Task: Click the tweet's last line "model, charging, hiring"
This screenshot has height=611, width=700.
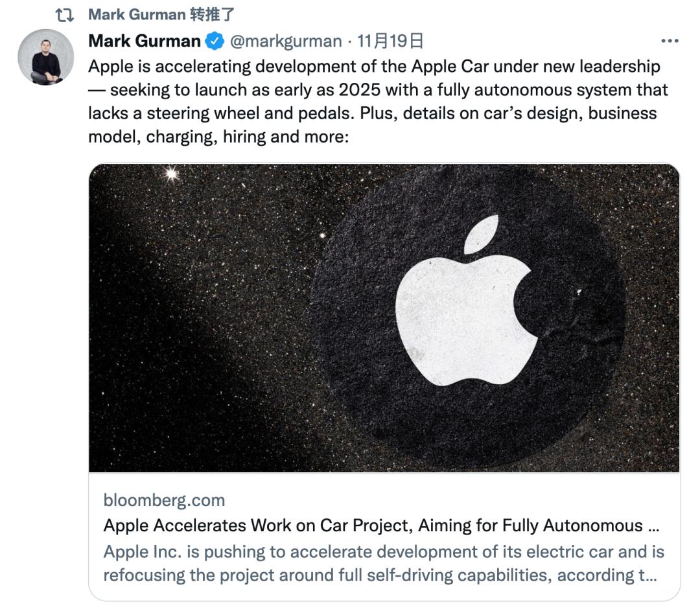Action: click(218, 137)
